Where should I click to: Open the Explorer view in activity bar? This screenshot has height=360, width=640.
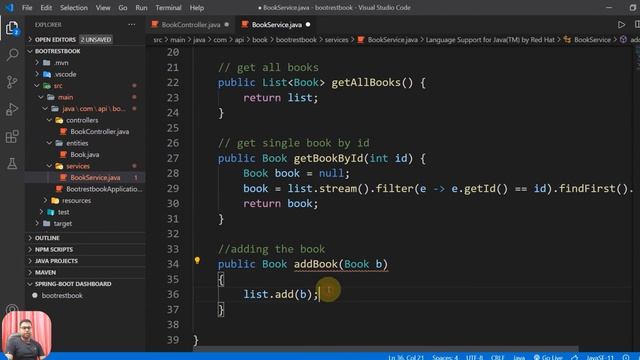pyautogui.click(x=12, y=28)
